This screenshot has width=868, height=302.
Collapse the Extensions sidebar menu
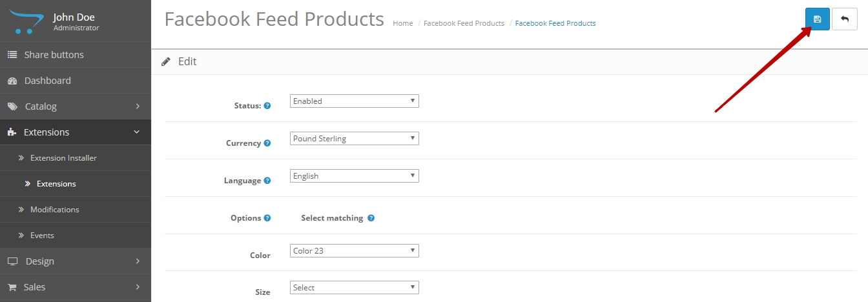75,132
